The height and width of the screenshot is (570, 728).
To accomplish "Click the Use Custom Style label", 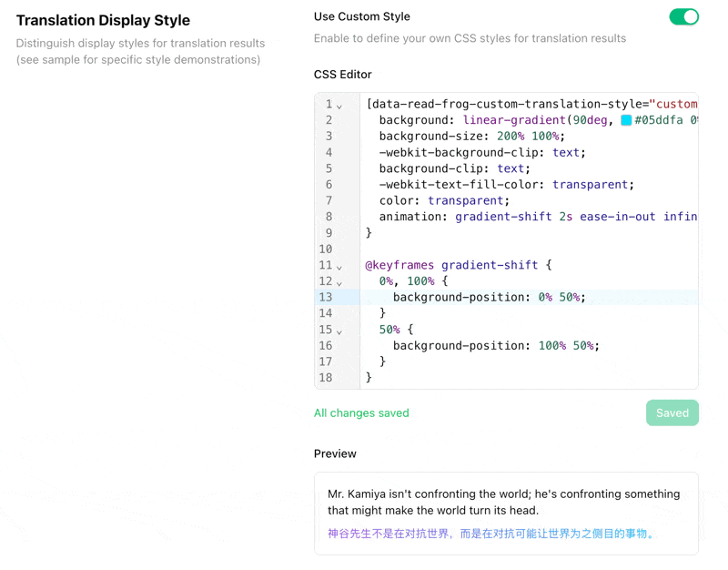I will (361, 16).
